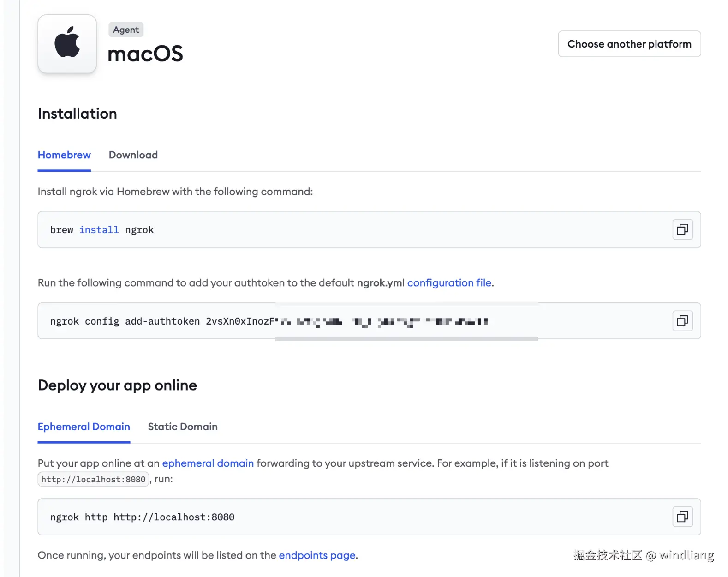Switch to the Homebrew tab
The image size is (728, 577).
coord(64,155)
